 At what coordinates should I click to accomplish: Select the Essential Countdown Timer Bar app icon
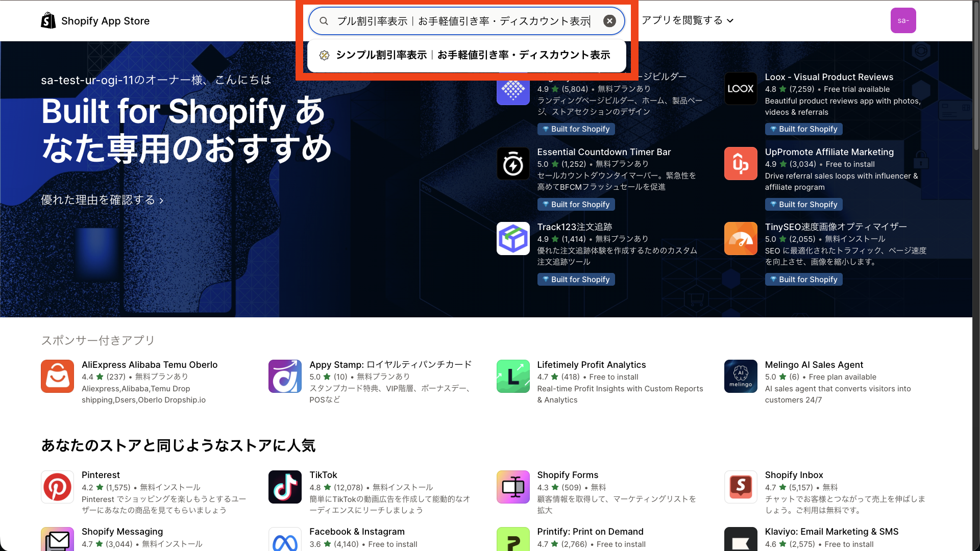click(x=513, y=163)
